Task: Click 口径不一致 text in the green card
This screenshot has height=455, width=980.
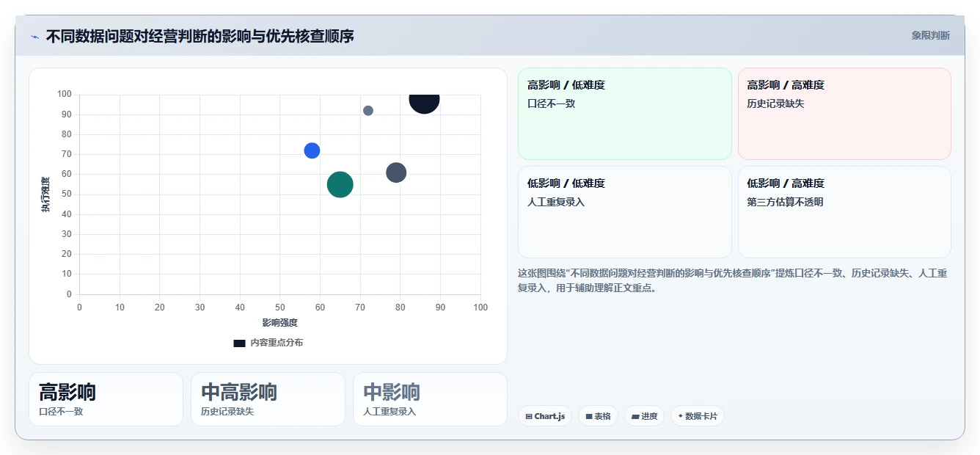Action: coord(551,103)
